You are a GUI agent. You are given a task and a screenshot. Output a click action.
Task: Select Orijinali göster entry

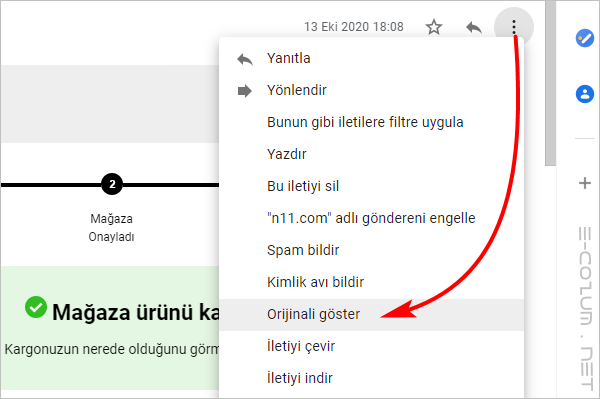371,314
